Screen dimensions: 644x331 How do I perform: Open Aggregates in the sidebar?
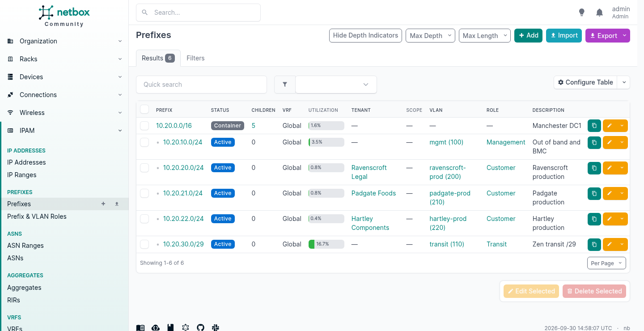coord(24,288)
